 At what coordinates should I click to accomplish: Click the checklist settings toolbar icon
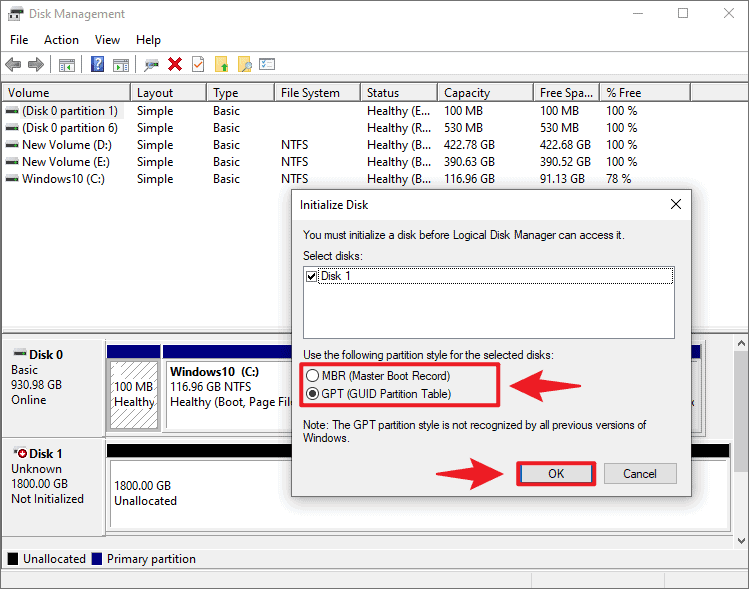click(267, 64)
